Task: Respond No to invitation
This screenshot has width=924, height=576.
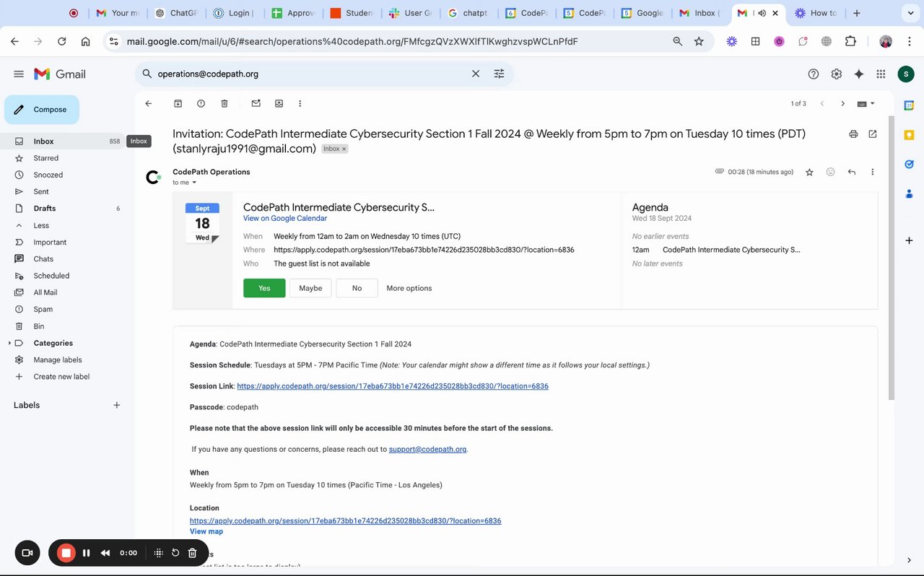Action: 357,288
